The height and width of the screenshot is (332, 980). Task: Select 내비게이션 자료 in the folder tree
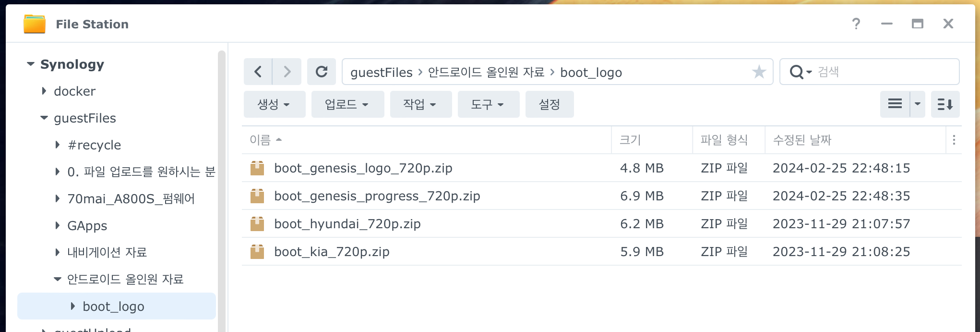(107, 252)
